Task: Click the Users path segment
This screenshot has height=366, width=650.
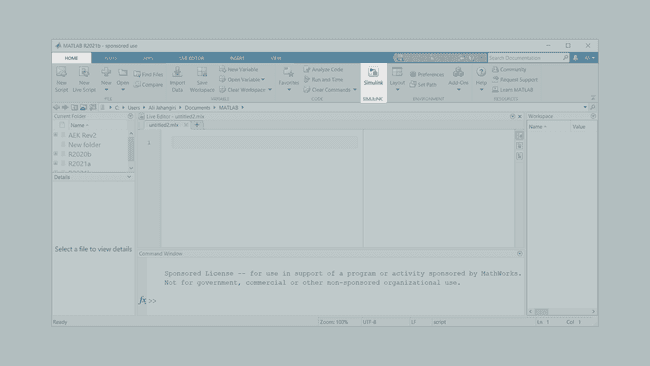Action: coord(133,107)
